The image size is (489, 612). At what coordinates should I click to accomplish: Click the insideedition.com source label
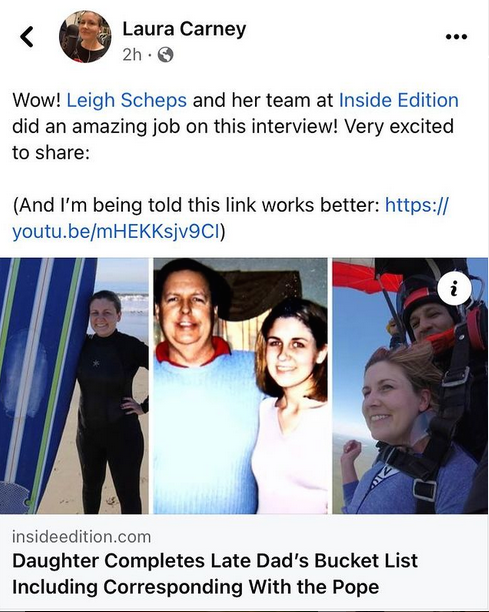coord(82,537)
